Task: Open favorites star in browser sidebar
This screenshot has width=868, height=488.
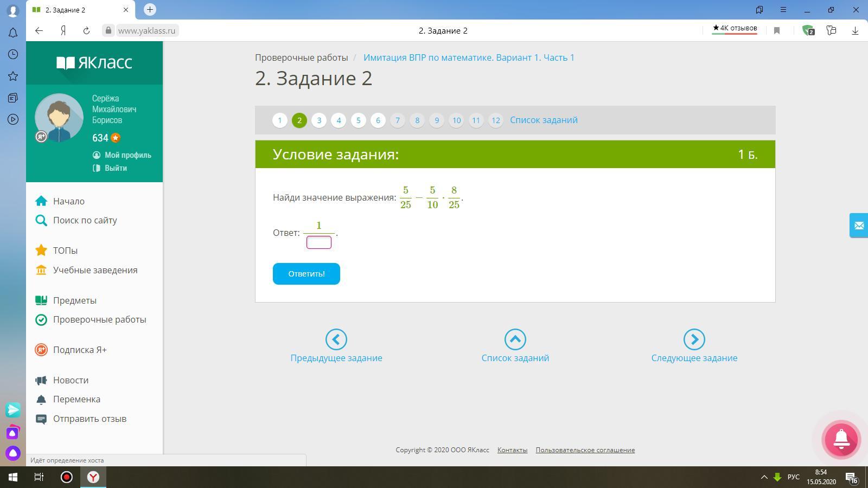Action: click(13, 76)
